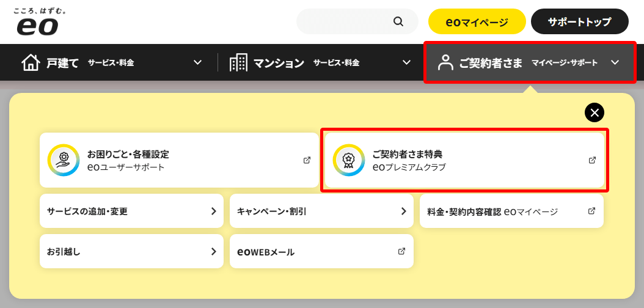Click the 戸建て house icon
The width and height of the screenshot is (644, 308).
(x=31, y=63)
